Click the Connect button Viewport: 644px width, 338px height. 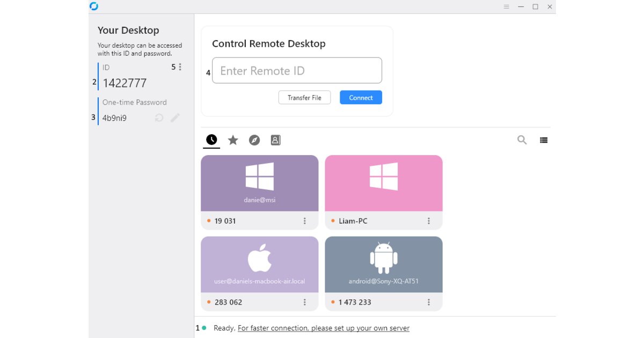(361, 98)
